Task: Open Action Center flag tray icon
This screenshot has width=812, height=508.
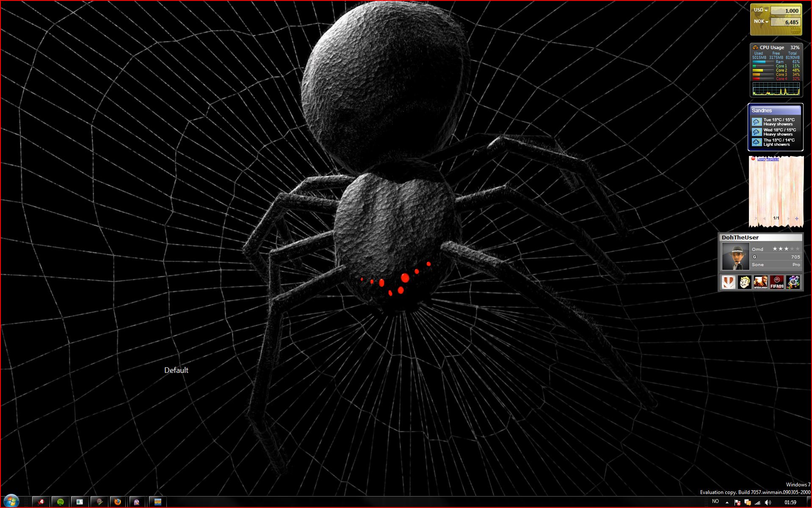Action: 737,502
